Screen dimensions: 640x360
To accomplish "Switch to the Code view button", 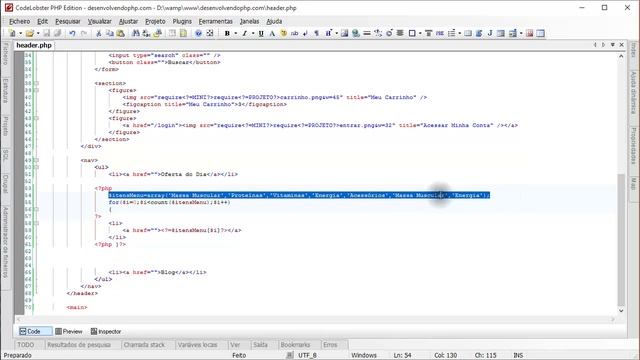I will (35, 331).
